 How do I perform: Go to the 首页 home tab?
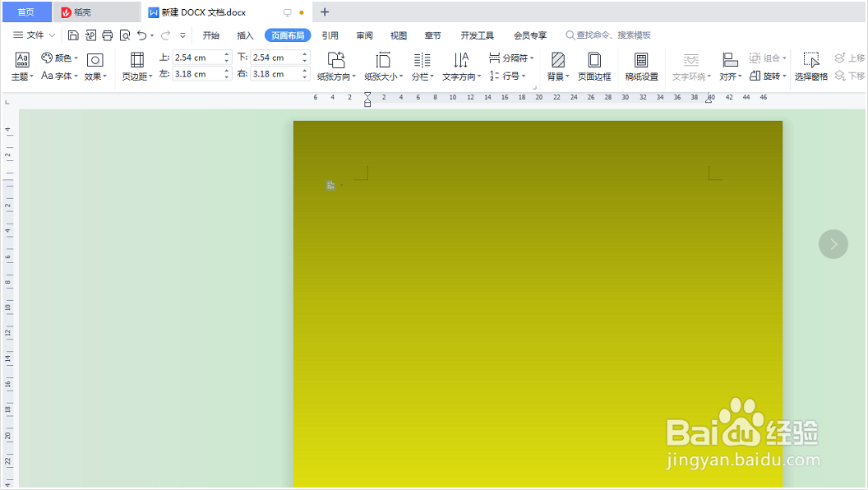tap(26, 12)
